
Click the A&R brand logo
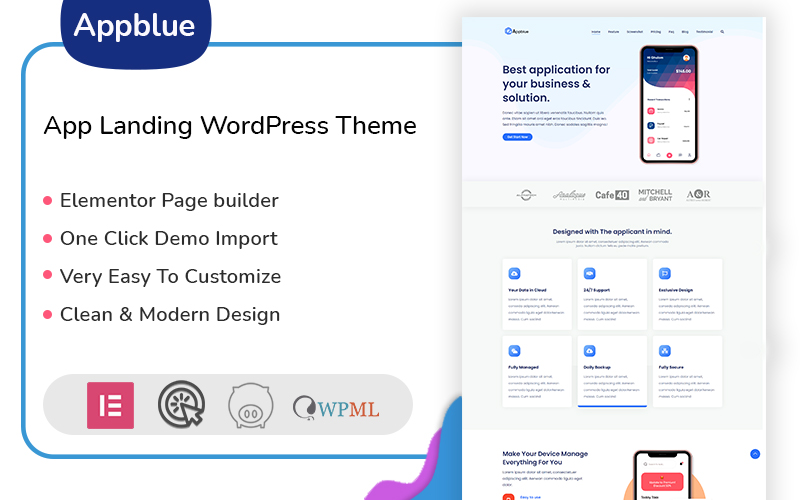pyautogui.click(x=698, y=195)
